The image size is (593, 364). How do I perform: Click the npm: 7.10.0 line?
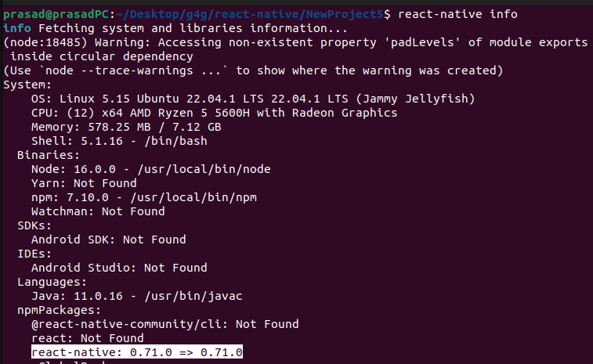[143, 198]
